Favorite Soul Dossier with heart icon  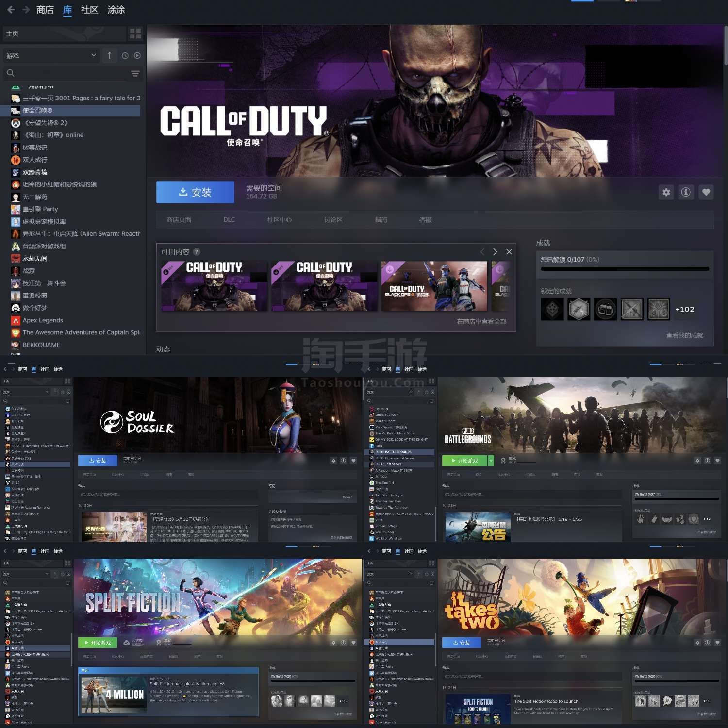point(353,461)
